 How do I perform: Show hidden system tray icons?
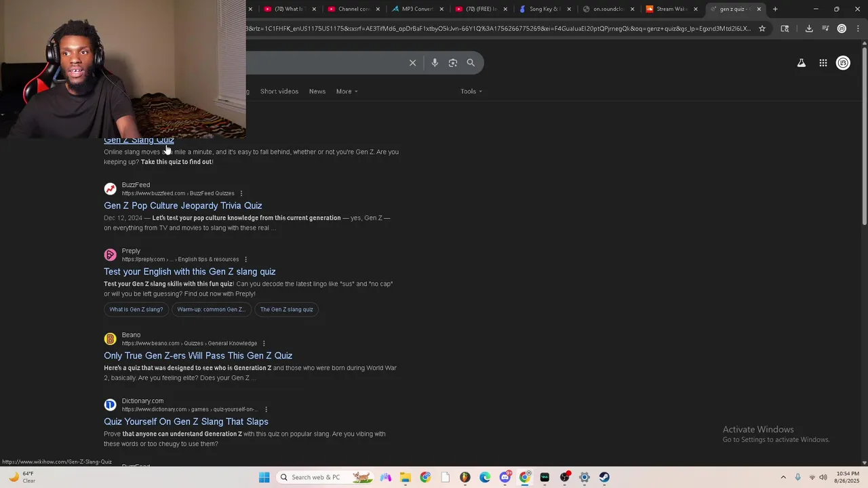click(x=783, y=477)
